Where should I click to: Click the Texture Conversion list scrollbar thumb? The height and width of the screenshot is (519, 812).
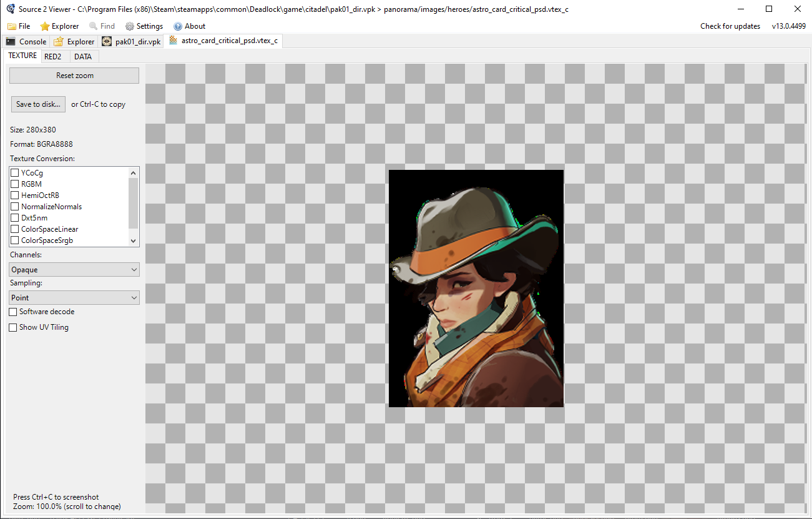click(x=133, y=203)
